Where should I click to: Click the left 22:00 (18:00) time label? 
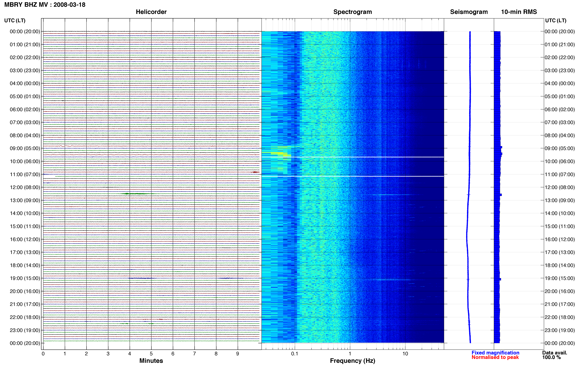pyautogui.click(x=25, y=317)
